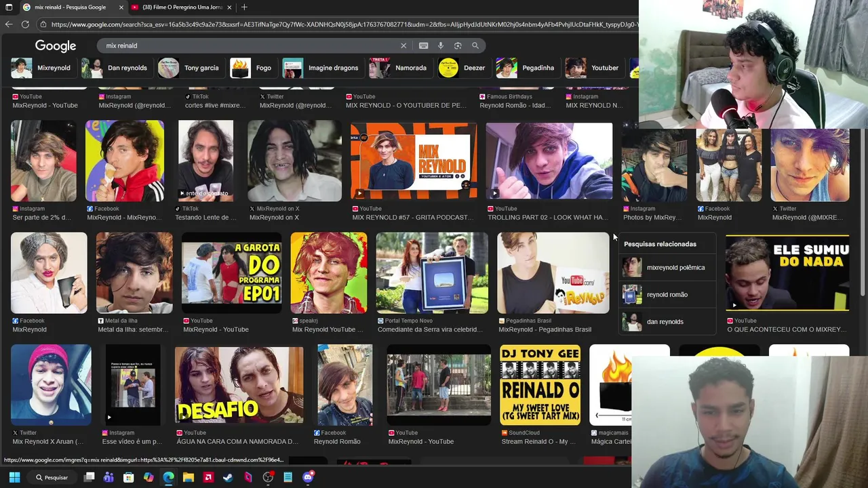Viewport: 868px width, 488px height.
Task: Go to Google homepage via logo
Action: [56, 46]
